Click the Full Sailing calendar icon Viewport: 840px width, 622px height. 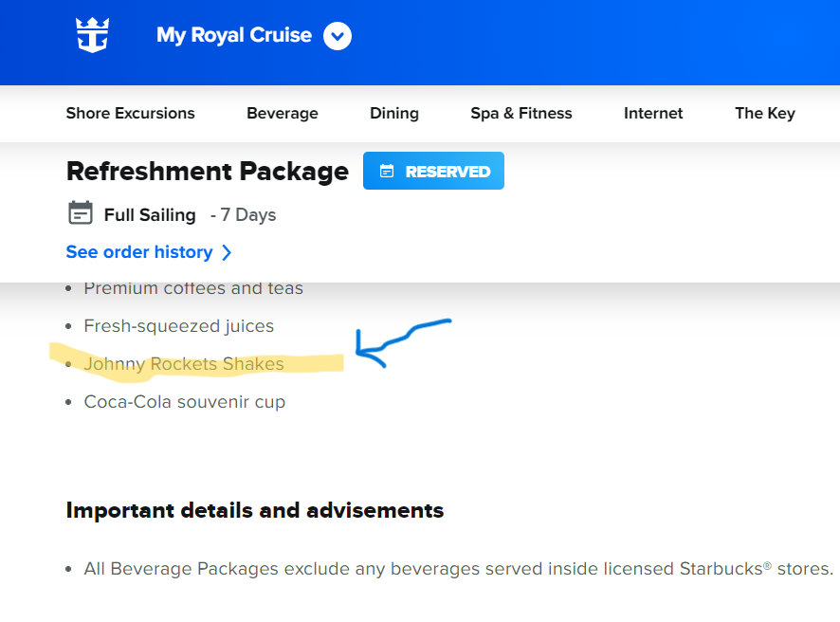81,212
